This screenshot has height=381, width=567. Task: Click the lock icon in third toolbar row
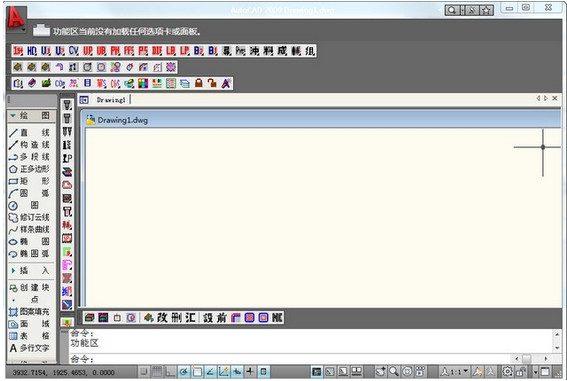(x=199, y=84)
